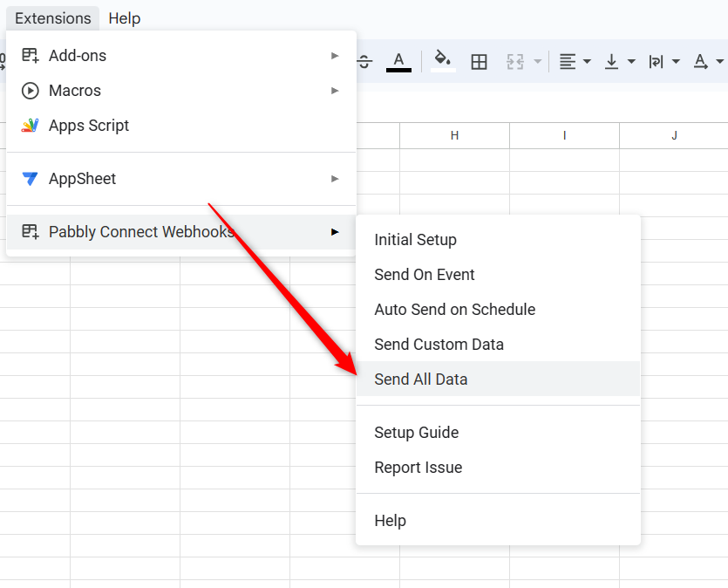
Task: Click the AppSheet blue icon
Action: [31, 178]
